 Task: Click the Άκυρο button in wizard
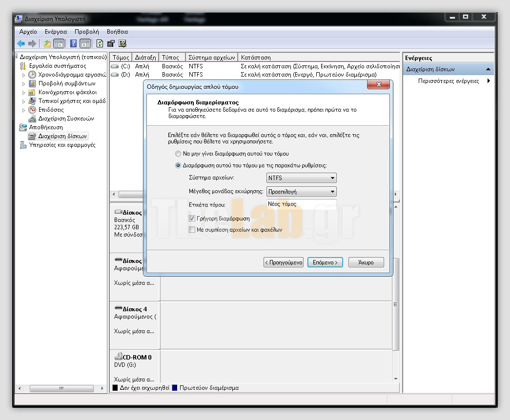click(366, 262)
